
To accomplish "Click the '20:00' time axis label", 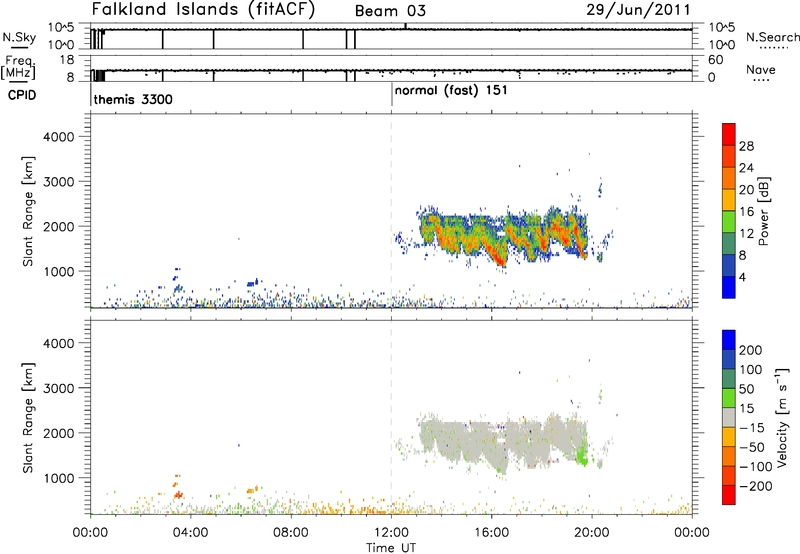I will 592,533.
